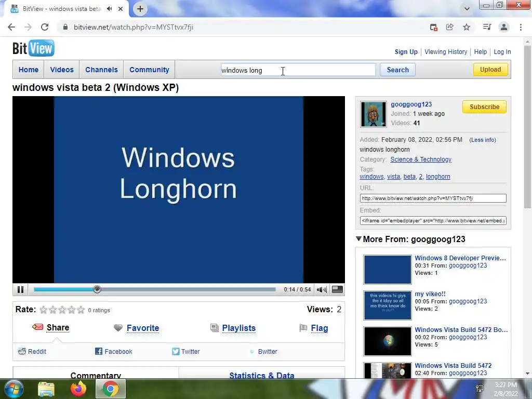Share video on Twitter
532x399 pixels.
190,352
